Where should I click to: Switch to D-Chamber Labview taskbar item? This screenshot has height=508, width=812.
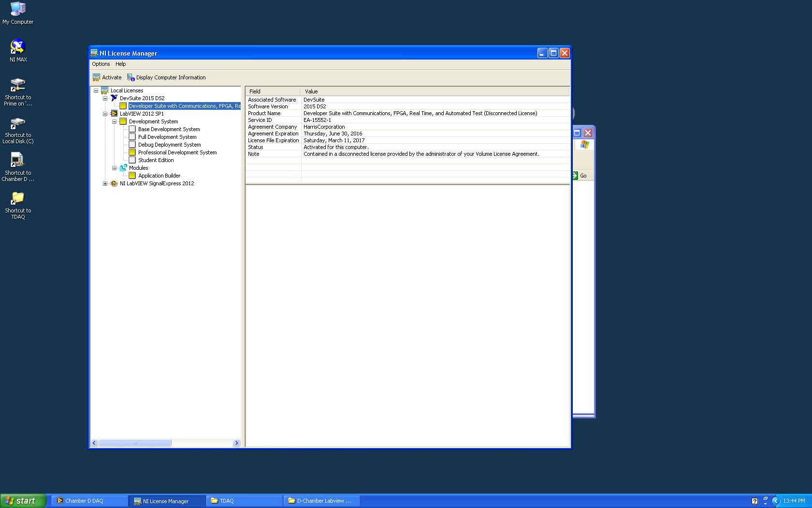click(x=322, y=501)
